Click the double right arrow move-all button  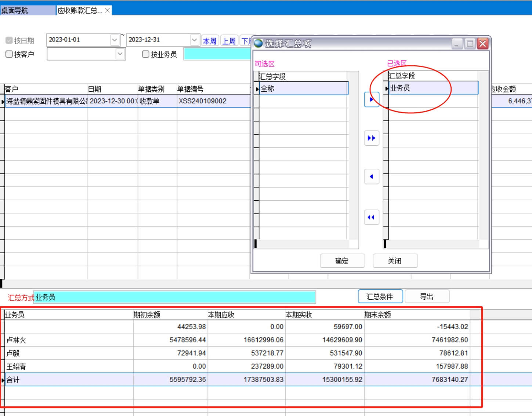372,138
